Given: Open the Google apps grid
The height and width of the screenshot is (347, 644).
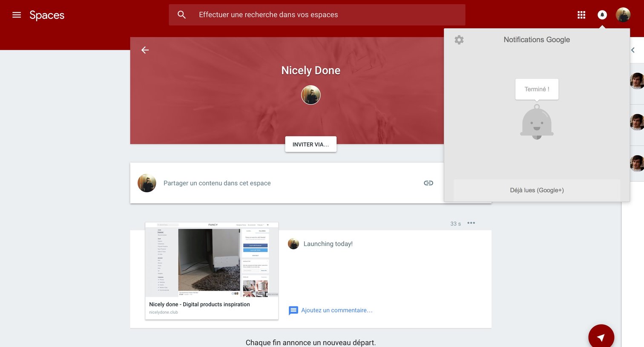Looking at the screenshot, I should pos(581,15).
